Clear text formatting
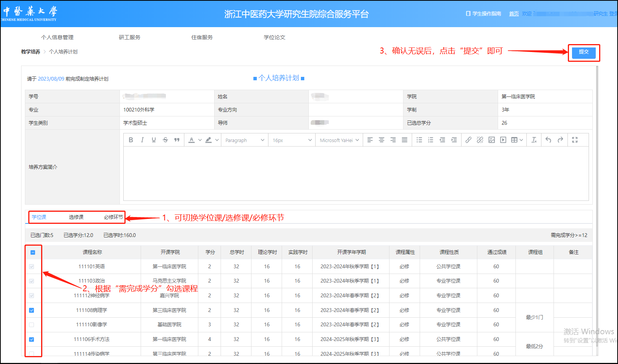The height and width of the screenshot is (364, 618). (x=534, y=140)
